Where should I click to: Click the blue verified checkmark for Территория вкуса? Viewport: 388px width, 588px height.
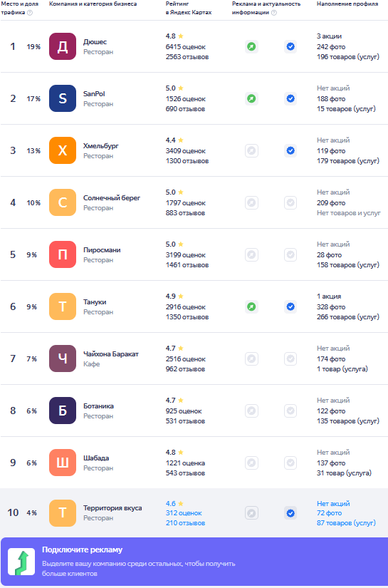(x=290, y=513)
